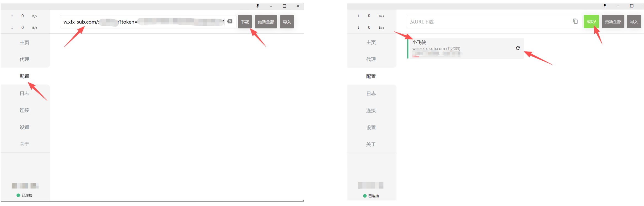Click the green 成功! button
Image resolution: width=644 pixels, height=206 pixels.
tap(591, 22)
